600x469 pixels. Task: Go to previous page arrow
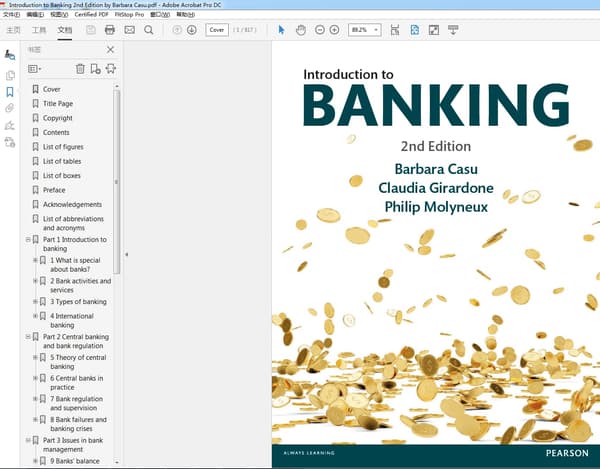click(177, 30)
